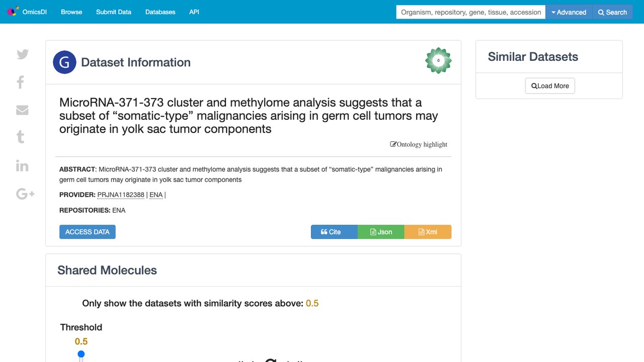Click the blue G dataset source badge
Image resolution: width=644 pixels, height=362 pixels.
point(64,62)
